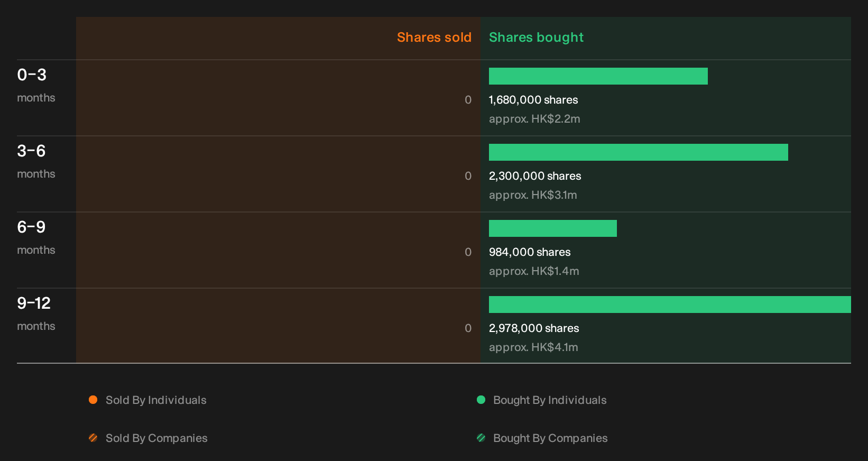
Task: Select the 1,680,000 shares value
Action: (x=533, y=100)
